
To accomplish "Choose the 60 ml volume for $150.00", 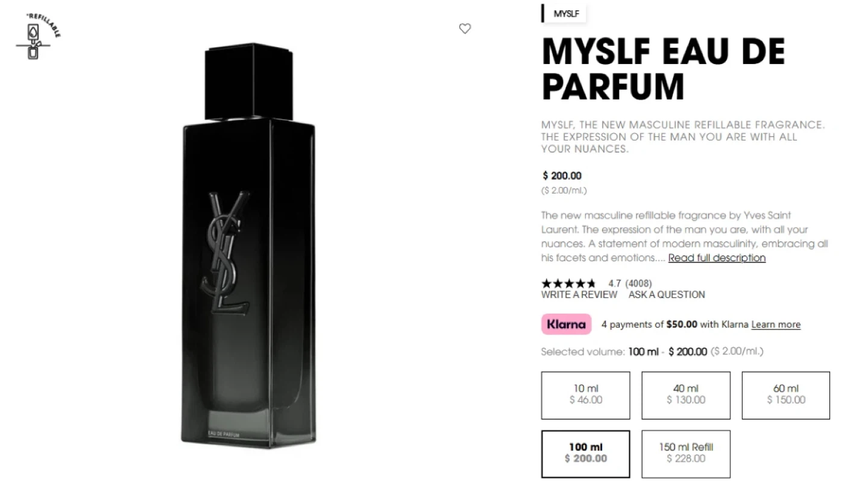I will pos(786,395).
